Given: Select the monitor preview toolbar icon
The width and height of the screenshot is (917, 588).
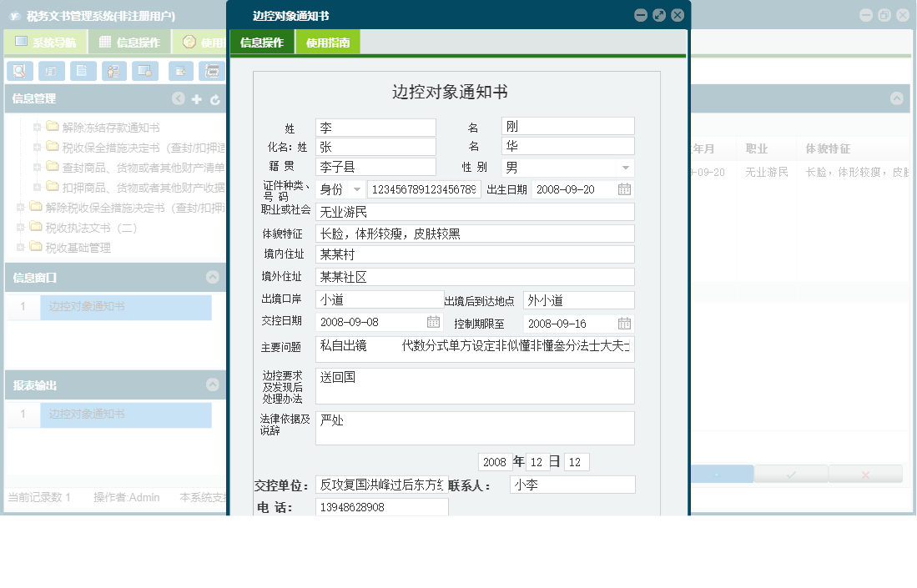Looking at the screenshot, I should [x=147, y=71].
